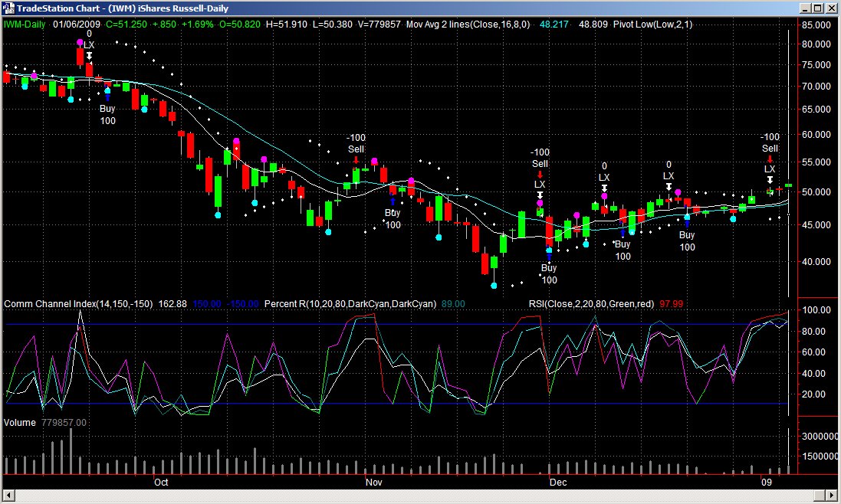
Task: Click the title text TradeStation Chart - (IWM) iShares Russell-Daily
Action: click(x=123, y=8)
